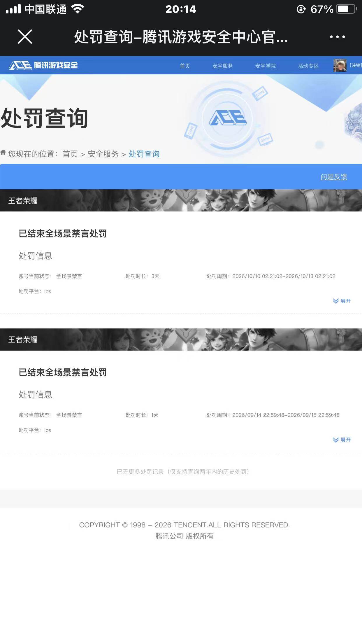The height and width of the screenshot is (644, 362).
Task: Tap the orientation lock status icon
Action: [x=301, y=9]
